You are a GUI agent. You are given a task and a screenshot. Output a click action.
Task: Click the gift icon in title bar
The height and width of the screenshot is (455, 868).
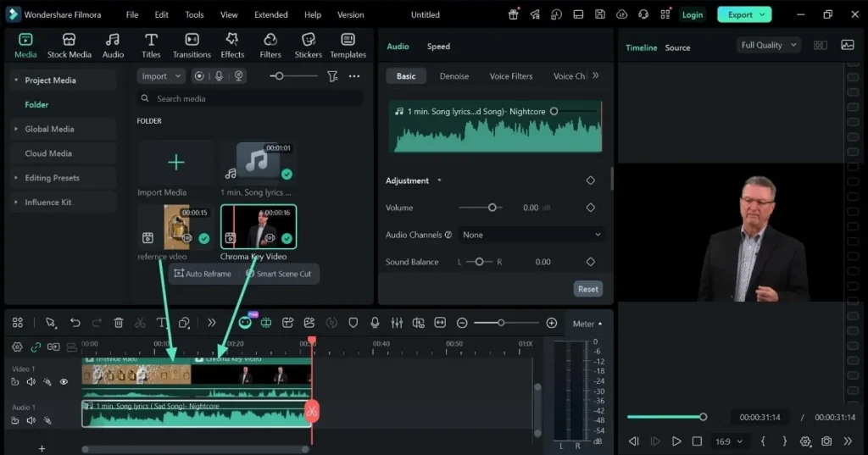click(x=513, y=14)
